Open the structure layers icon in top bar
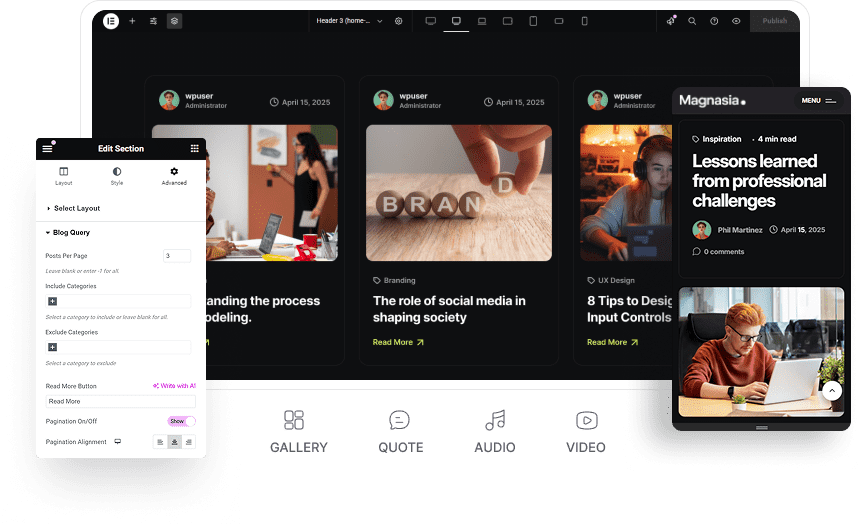This screenshot has height=524, width=861. coord(174,21)
